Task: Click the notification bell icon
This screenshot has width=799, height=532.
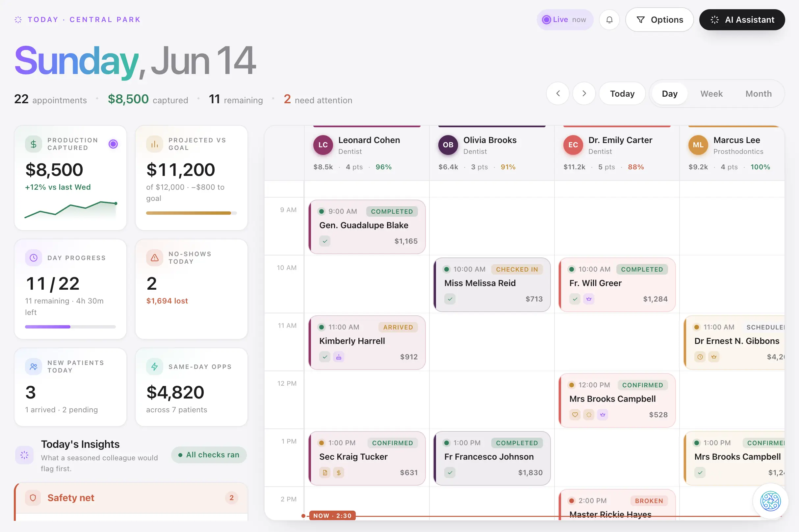Action: (609, 20)
